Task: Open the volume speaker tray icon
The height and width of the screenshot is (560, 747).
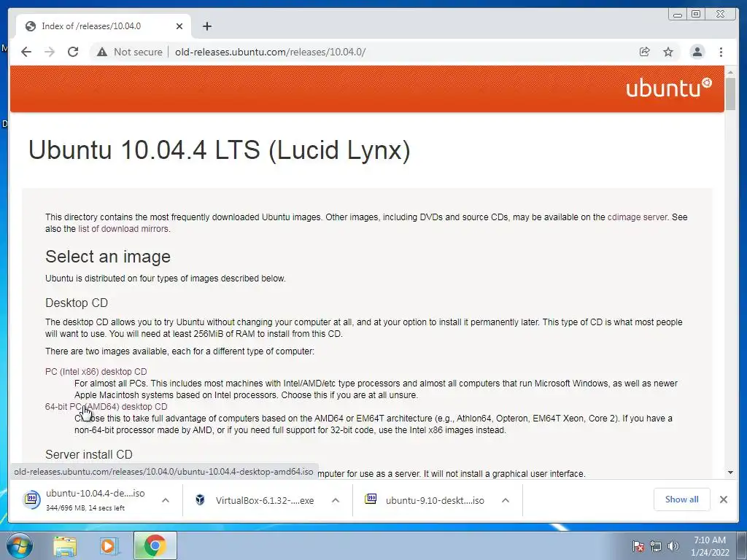Action: click(673, 546)
